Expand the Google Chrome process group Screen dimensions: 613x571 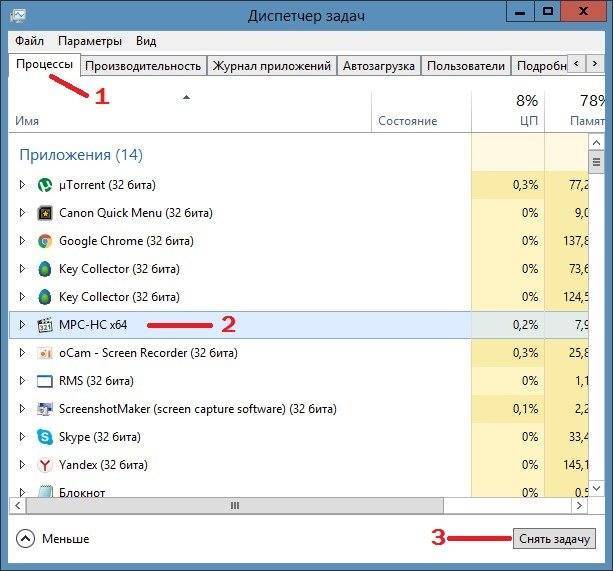click(22, 241)
